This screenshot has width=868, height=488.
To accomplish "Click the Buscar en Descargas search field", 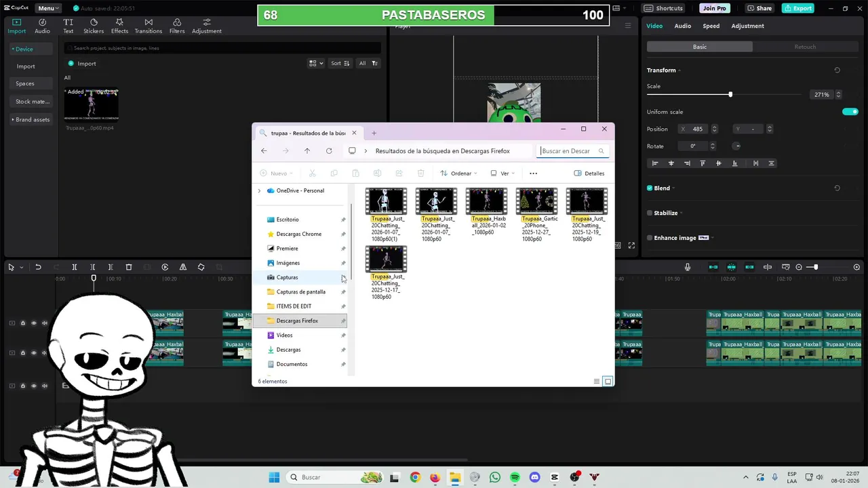I will tap(572, 151).
